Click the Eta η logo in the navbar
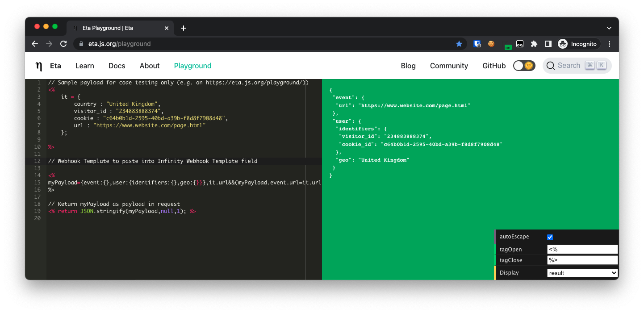644x313 pixels. pos(38,66)
